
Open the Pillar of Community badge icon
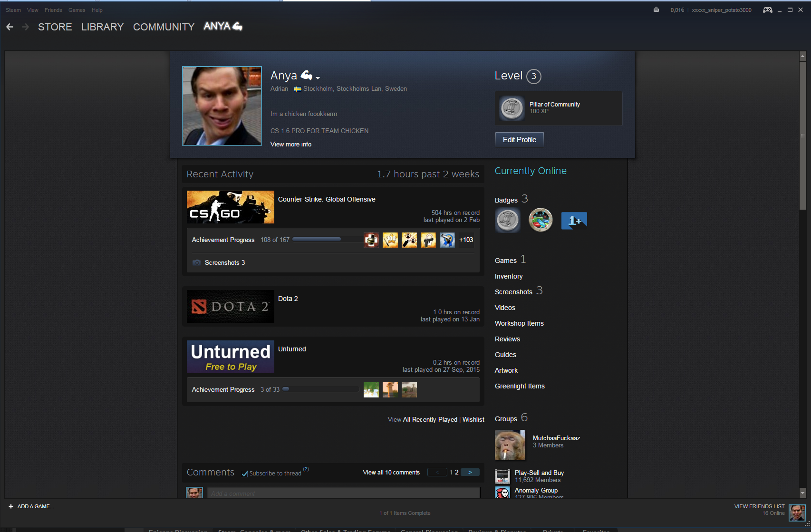pyautogui.click(x=512, y=108)
